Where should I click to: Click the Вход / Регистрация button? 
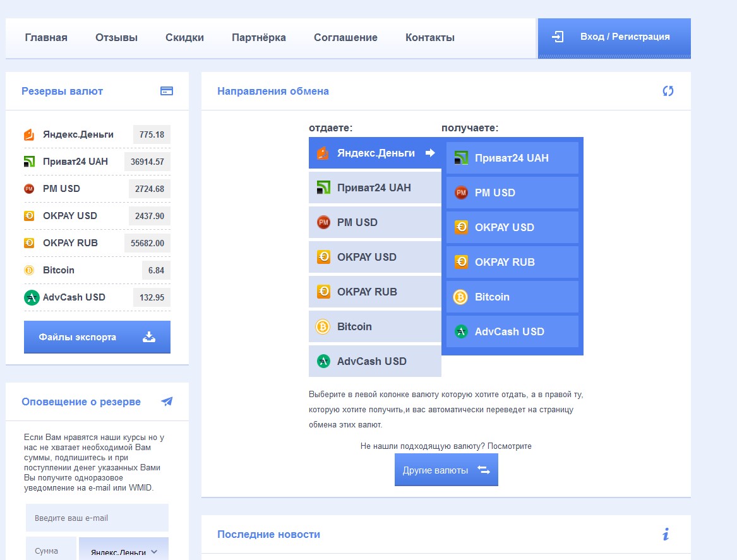614,39
